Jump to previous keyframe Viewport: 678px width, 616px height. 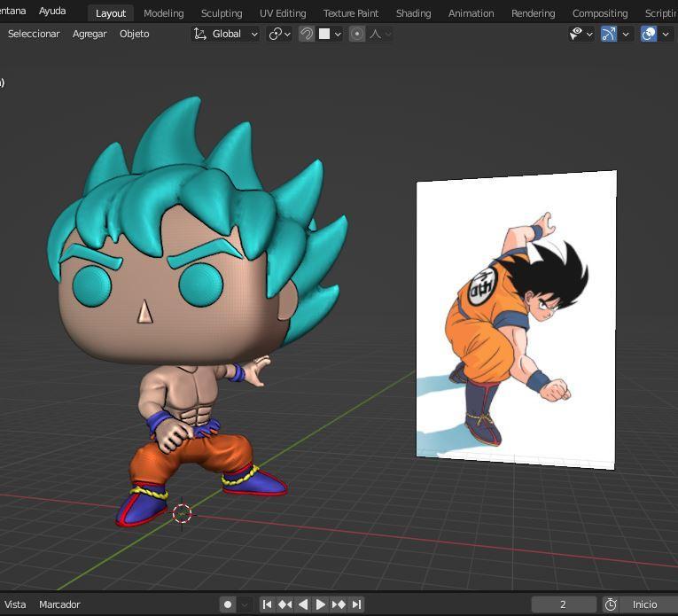point(285,604)
